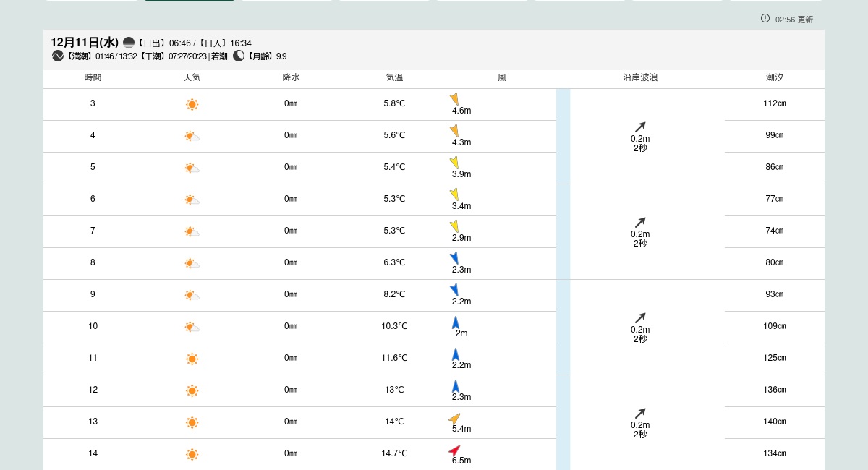Viewport: 868px width, 470px height.
Task: Click the 沿岸波浪 column header
Action: click(640, 77)
